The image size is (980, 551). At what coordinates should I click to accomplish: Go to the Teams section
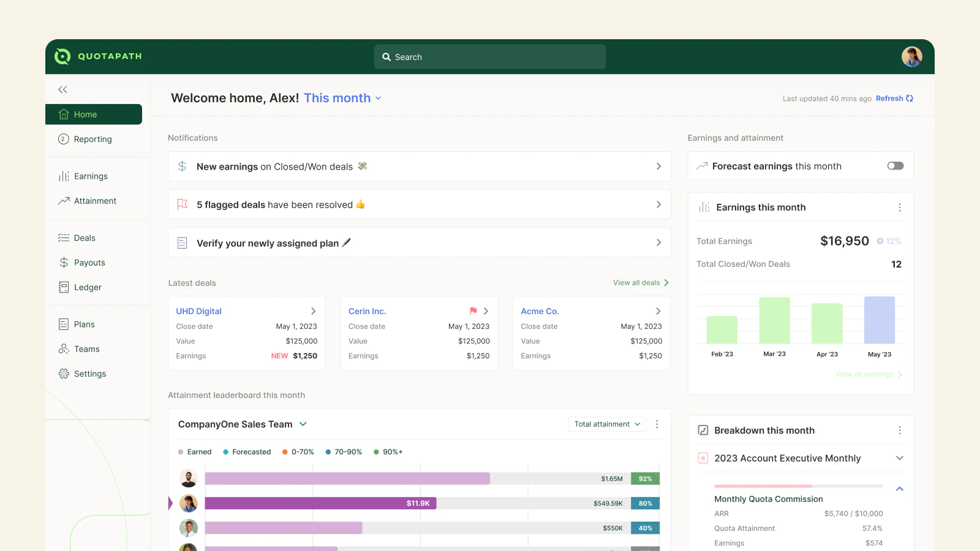tap(85, 348)
